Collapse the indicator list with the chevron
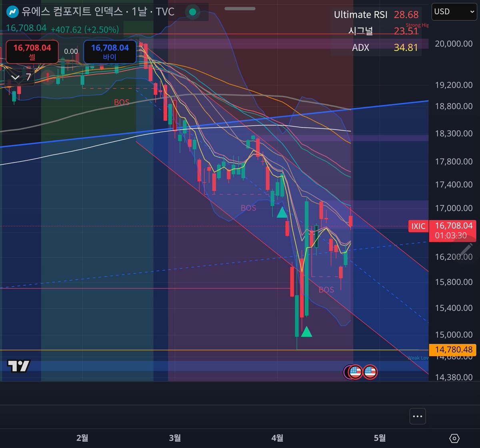 15,77
